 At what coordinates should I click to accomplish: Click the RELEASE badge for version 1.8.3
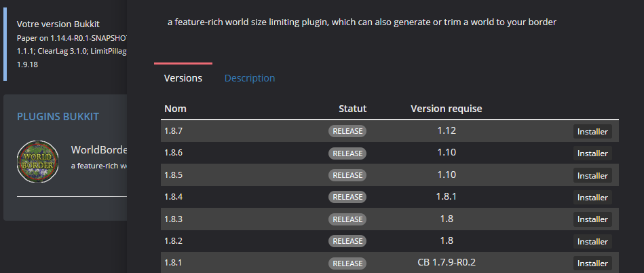tap(347, 219)
